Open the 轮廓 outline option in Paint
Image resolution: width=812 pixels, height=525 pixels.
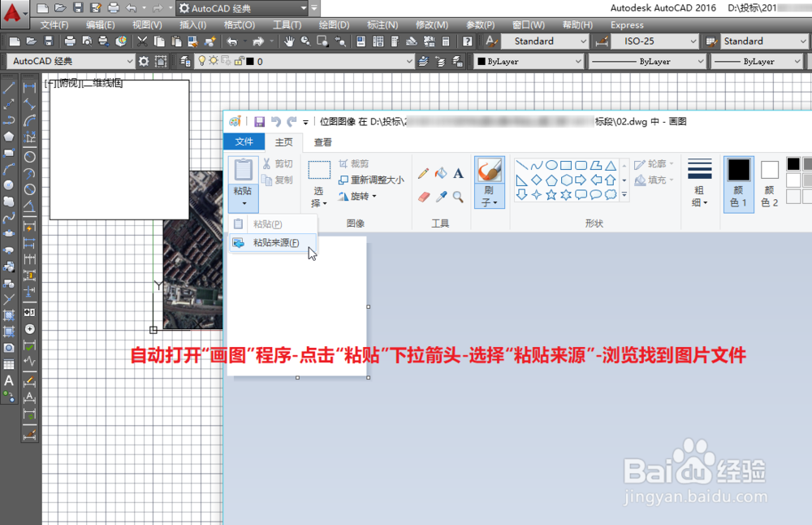click(x=654, y=164)
